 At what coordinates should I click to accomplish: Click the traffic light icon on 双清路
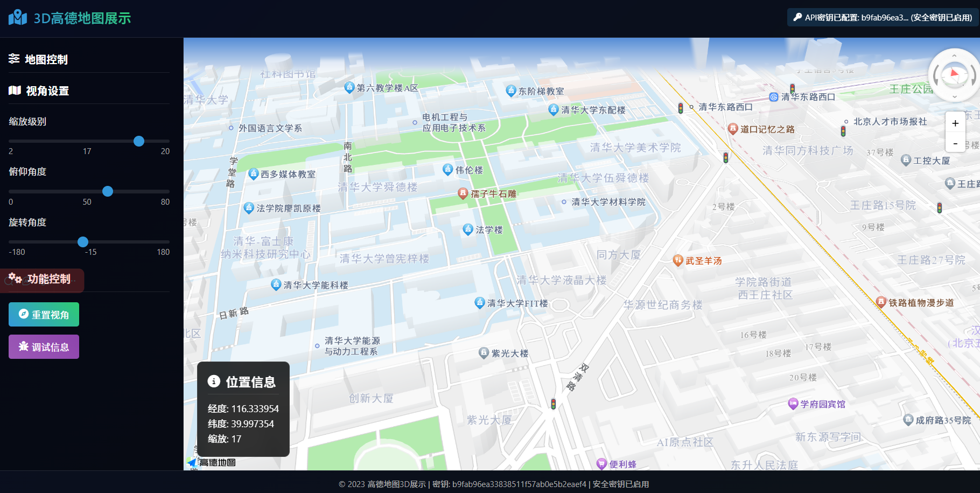click(x=553, y=404)
